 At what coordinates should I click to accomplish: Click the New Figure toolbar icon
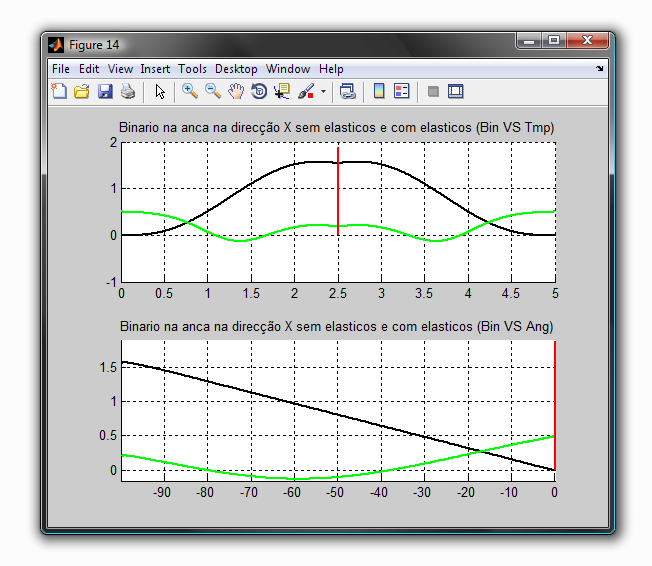click(x=59, y=92)
